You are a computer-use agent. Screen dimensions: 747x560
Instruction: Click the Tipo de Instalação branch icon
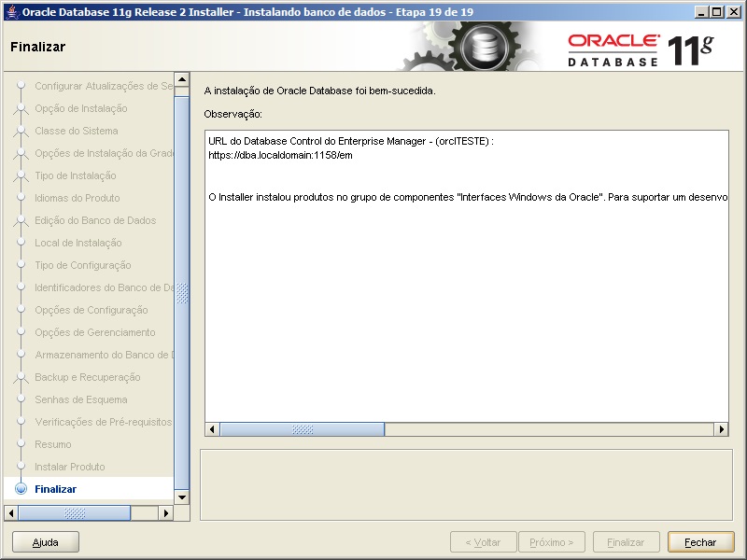(21, 176)
